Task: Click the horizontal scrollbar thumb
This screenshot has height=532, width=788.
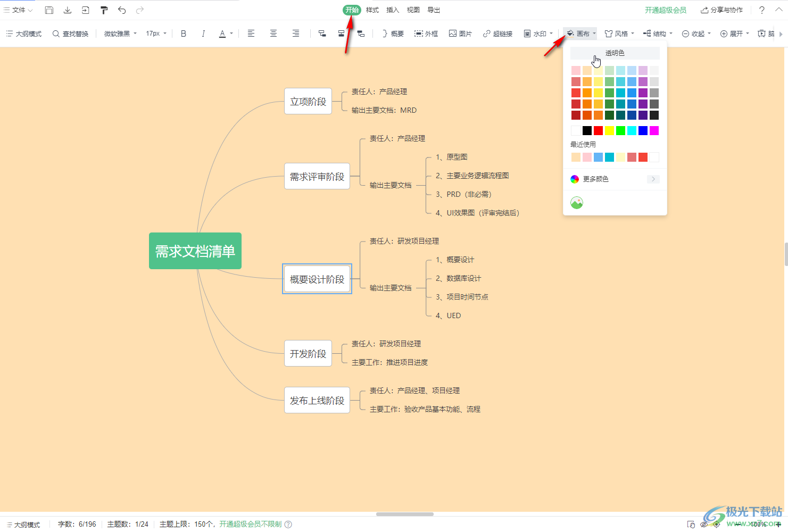Action: 405,514
